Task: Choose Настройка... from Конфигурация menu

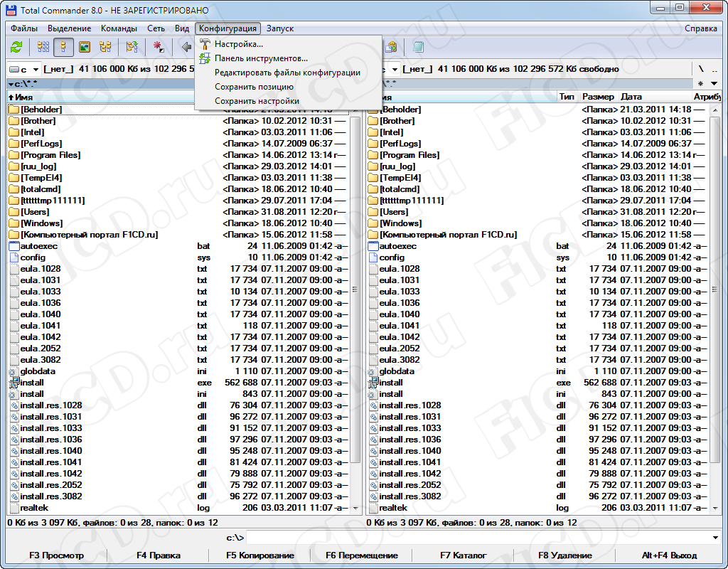Action: coord(288,44)
